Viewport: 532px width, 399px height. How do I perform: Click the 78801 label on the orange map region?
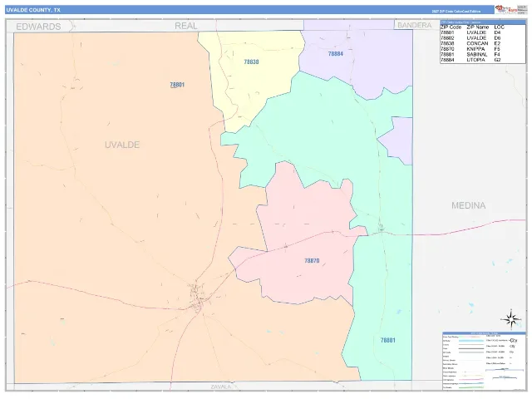click(177, 85)
